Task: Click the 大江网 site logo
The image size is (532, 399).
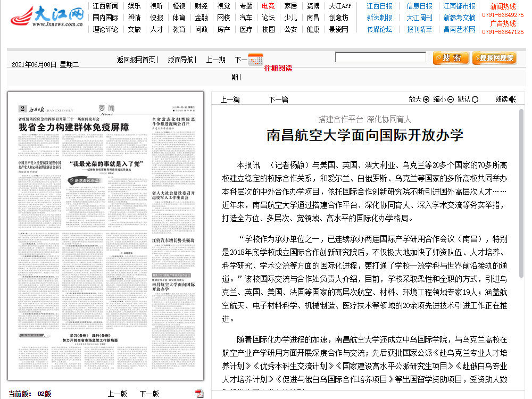Action: pos(47,16)
